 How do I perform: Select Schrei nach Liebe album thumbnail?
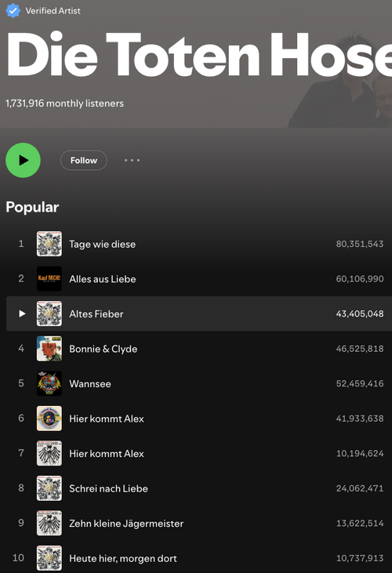click(49, 488)
